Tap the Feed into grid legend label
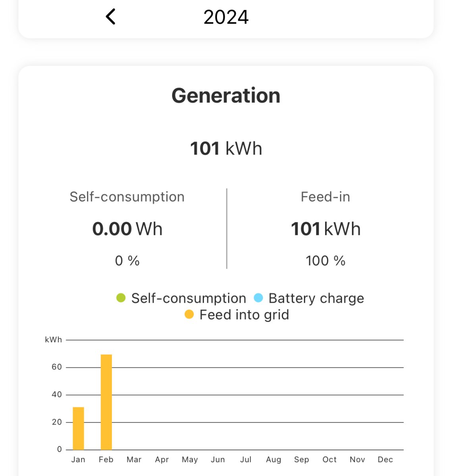Image resolution: width=452 pixels, height=476 pixels. click(x=244, y=315)
